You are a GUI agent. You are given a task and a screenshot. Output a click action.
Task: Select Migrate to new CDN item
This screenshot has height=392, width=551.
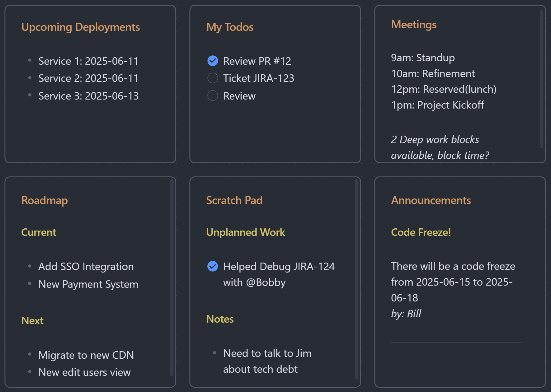[x=86, y=355]
